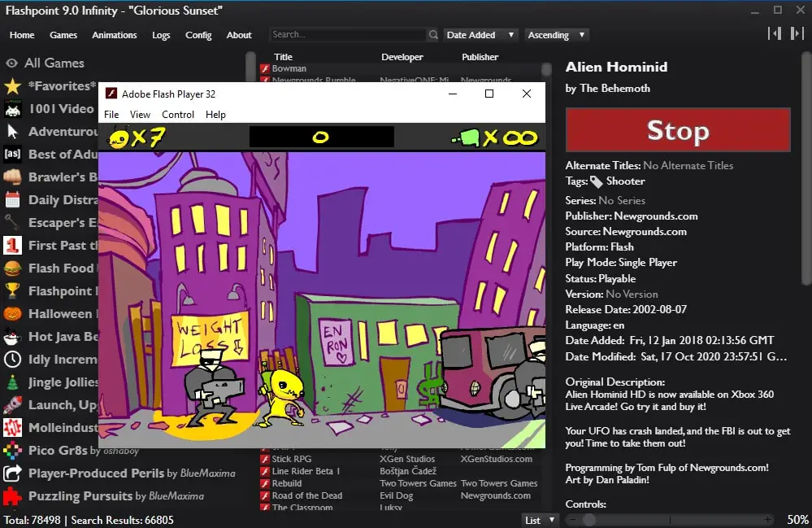The image size is (812, 528).
Task: Open the Flash Food burger icon
Action: tap(12, 268)
